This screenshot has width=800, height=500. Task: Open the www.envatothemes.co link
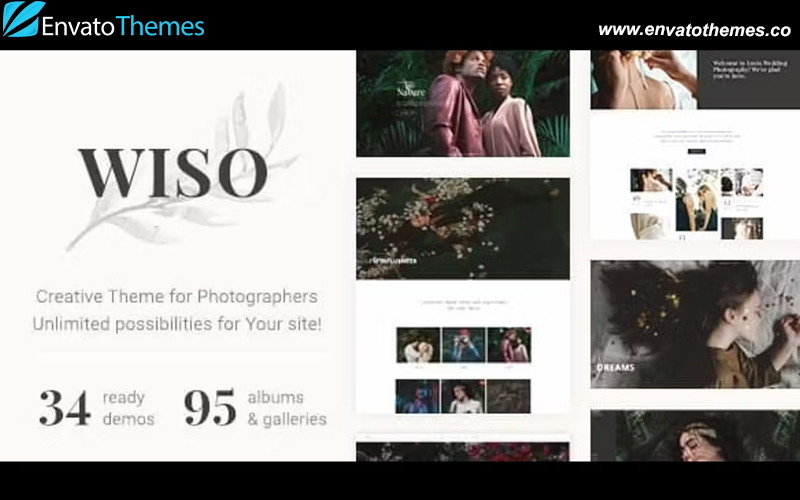pos(694,30)
